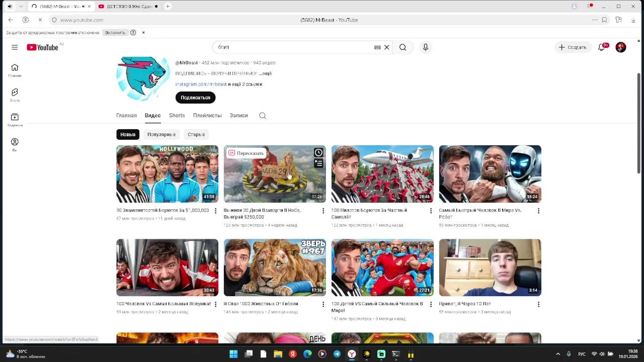Image resolution: width=644 pixels, height=362 pixels.
Task: Open the Вы section in sidebar
Action: tap(15, 145)
